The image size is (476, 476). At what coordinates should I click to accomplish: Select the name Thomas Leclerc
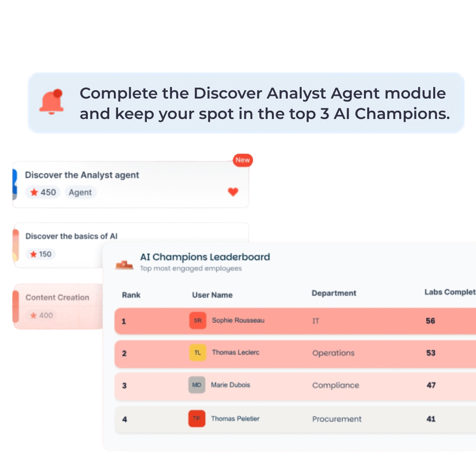(236, 352)
